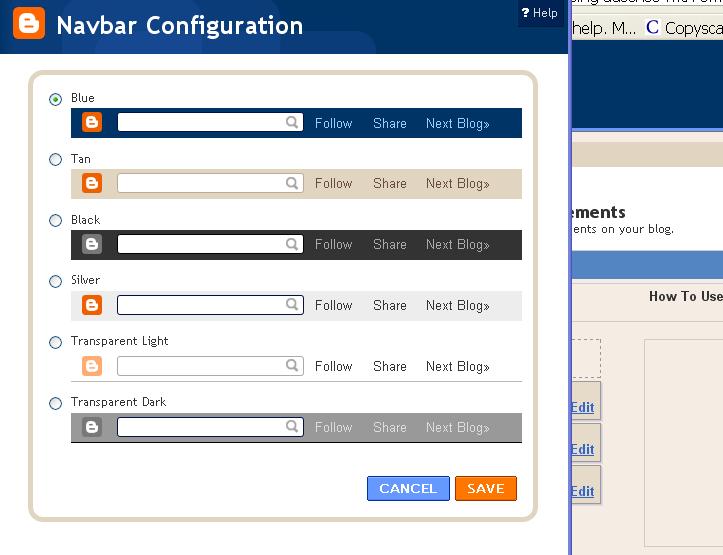This screenshot has width=723, height=555.
Task: Select Transparent Light radio button
Action: [x=55, y=342]
